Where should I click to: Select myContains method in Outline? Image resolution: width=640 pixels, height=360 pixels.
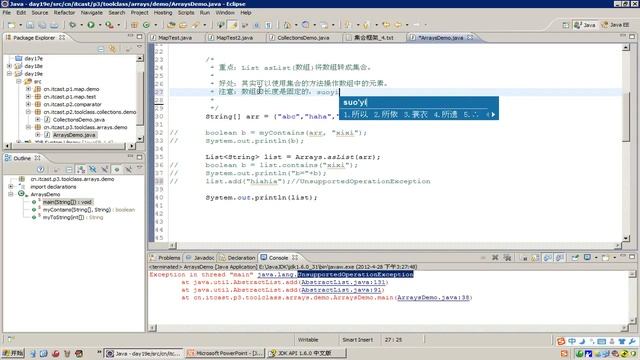pos(89,210)
